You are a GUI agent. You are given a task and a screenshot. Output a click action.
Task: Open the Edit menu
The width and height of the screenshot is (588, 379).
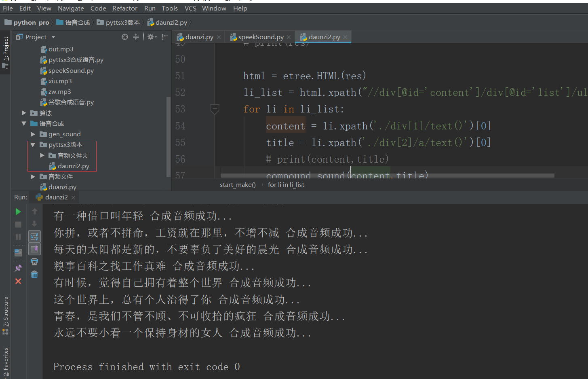25,8
